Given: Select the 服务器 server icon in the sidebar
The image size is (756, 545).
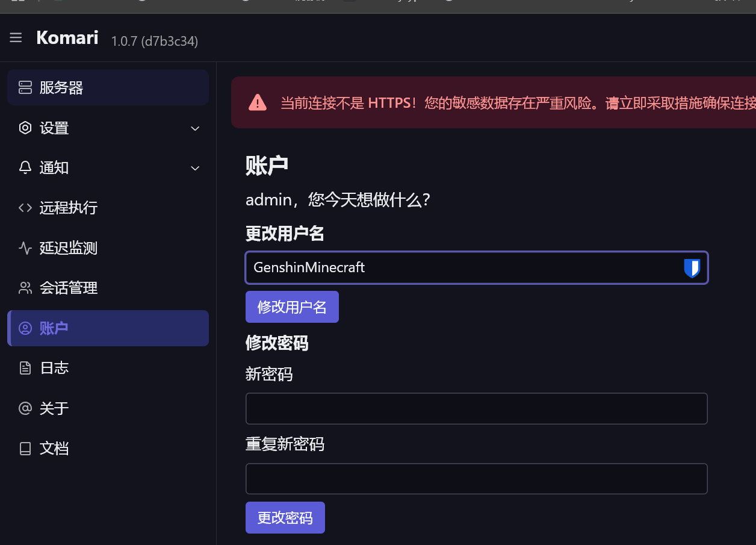Looking at the screenshot, I should (x=25, y=87).
